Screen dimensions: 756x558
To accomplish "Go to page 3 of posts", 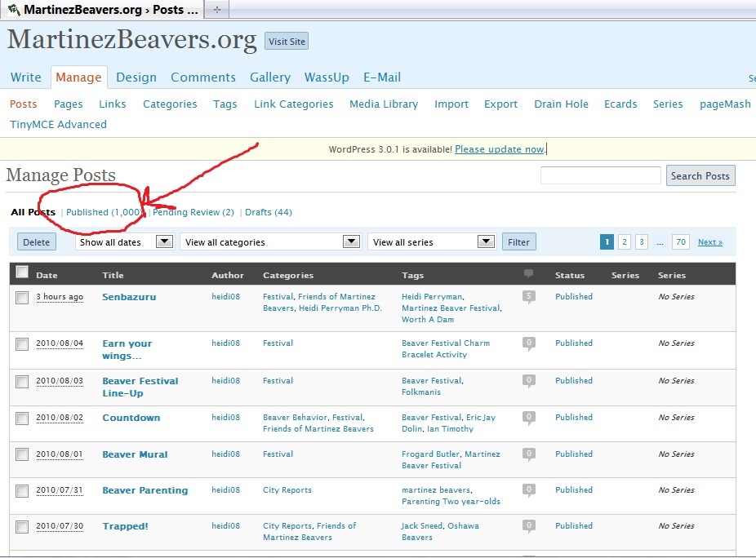I will [641, 242].
